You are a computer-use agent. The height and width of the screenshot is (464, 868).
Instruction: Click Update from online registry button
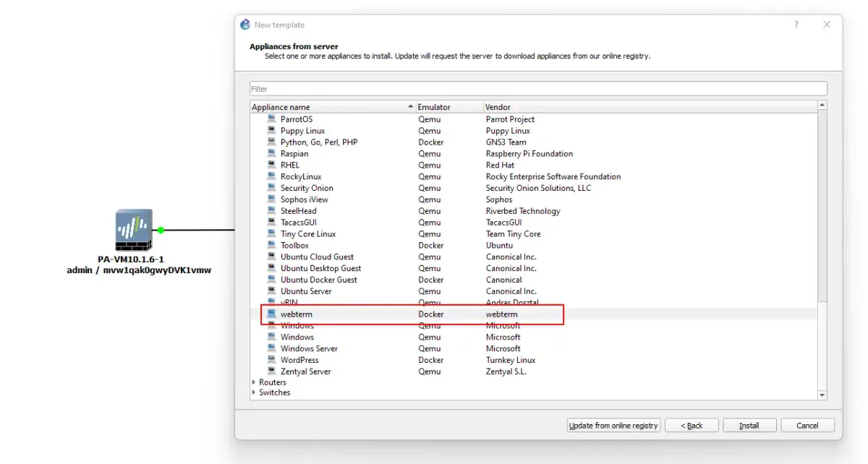(x=613, y=426)
